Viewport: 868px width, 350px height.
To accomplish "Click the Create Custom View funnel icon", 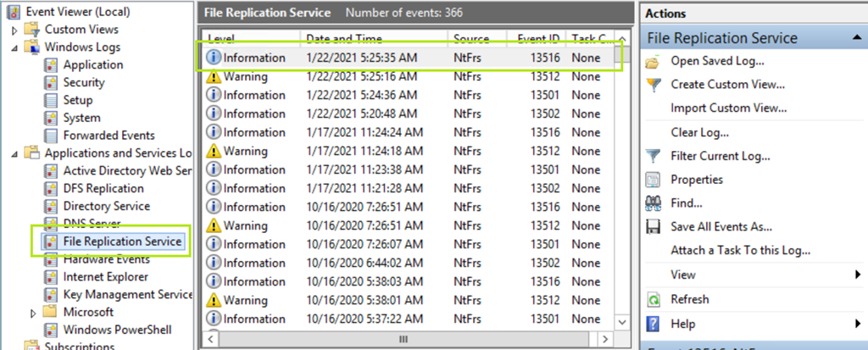I will [x=653, y=85].
